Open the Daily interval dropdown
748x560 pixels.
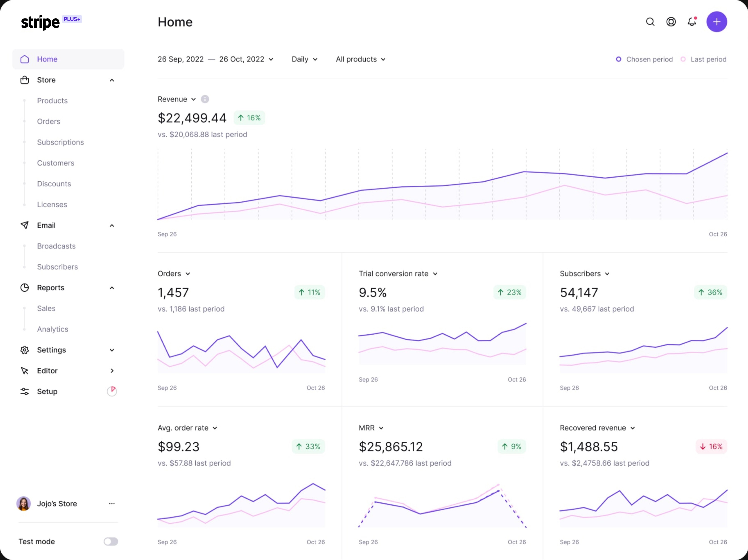tap(304, 59)
